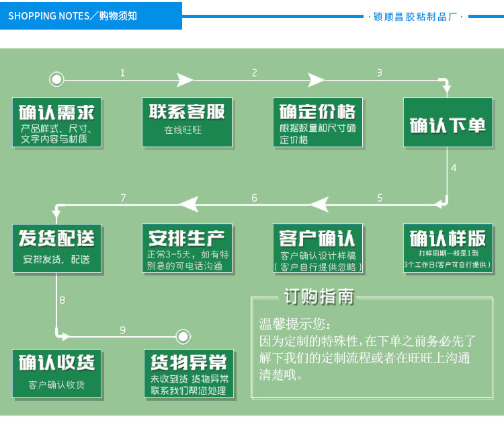Select the 联系客服 step box
Screen dimensions: 504x427
pyautogui.click(x=187, y=122)
